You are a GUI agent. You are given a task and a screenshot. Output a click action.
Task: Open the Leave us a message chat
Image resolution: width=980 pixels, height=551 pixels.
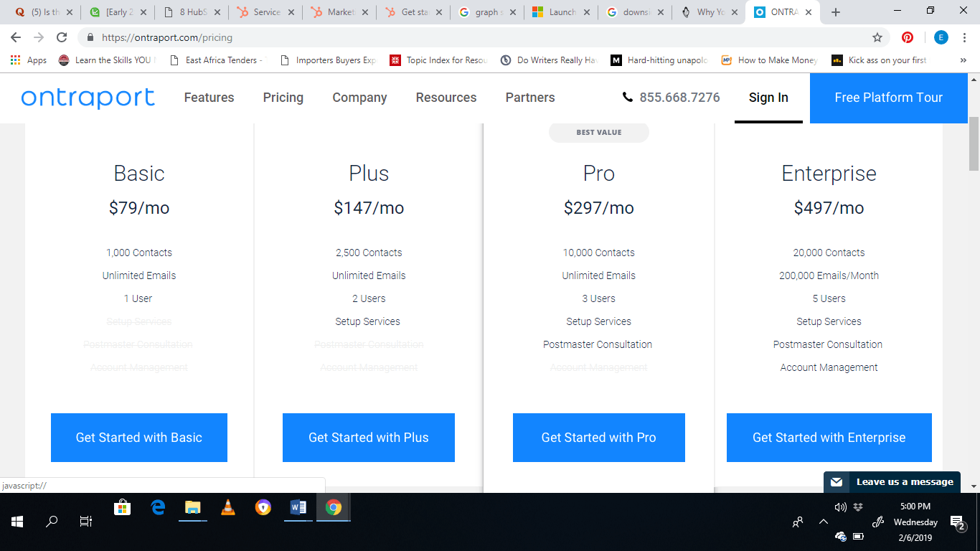(892, 482)
